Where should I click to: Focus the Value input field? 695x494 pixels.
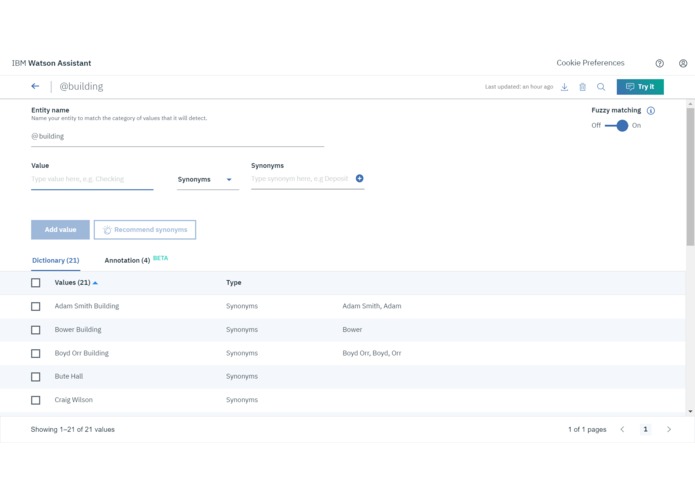(92, 179)
